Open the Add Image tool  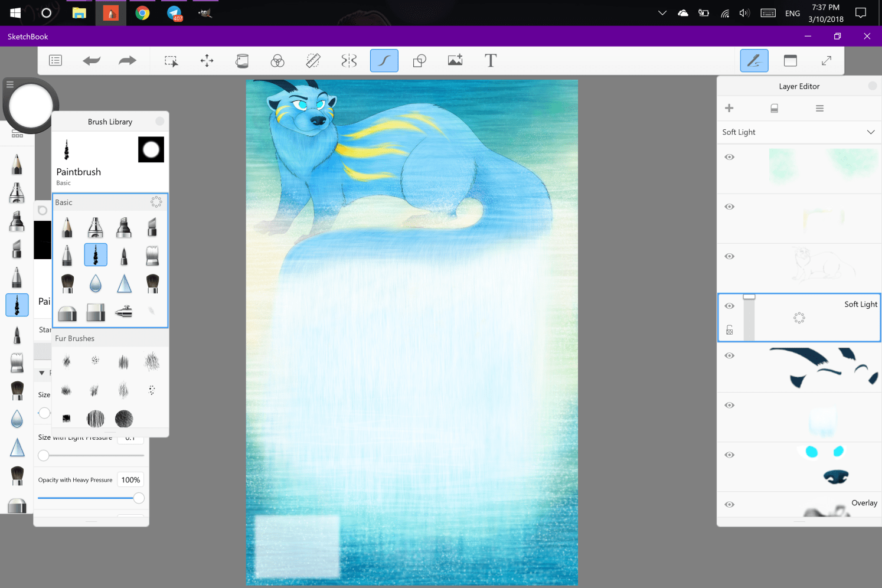pos(455,61)
